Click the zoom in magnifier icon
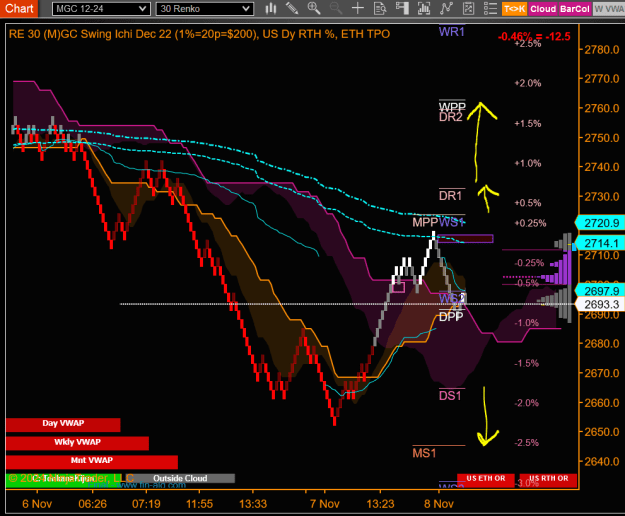This screenshot has width=625, height=516. pos(314,8)
